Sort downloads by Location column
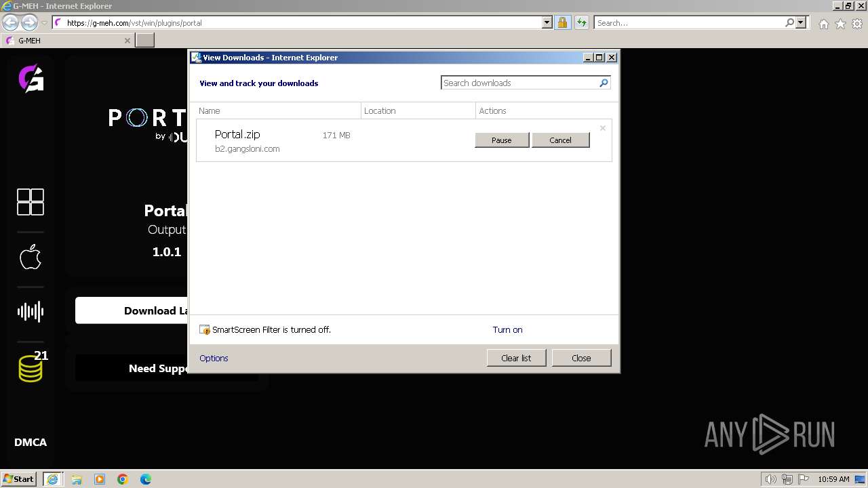Viewport: 868px width, 488px height. (x=418, y=110)
